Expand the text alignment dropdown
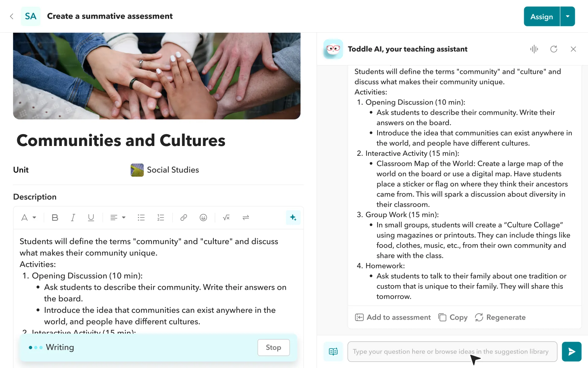This screenshot has height=368, width=588. (118, 217)
